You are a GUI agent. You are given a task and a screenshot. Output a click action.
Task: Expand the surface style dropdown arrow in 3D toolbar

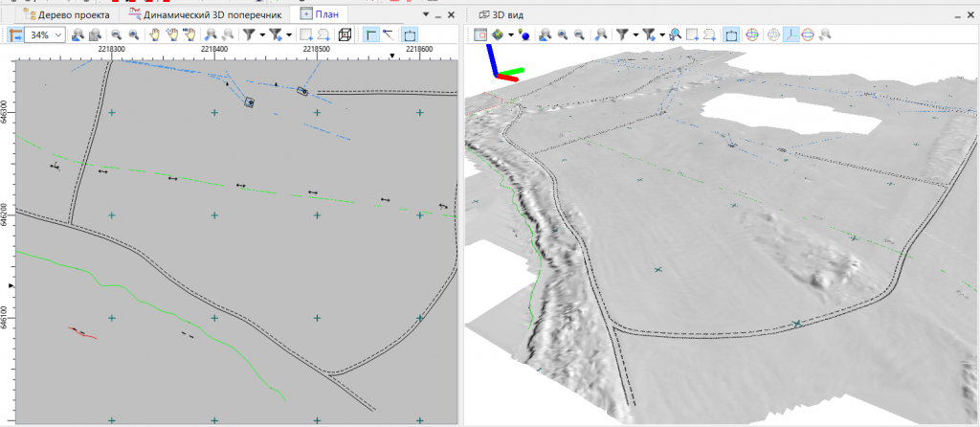click(511, 35)
